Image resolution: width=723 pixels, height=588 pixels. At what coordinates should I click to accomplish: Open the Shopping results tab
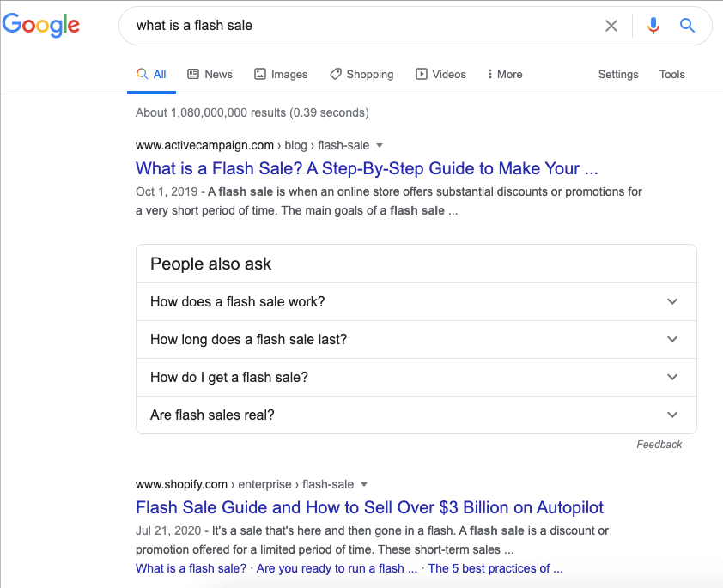pyautogui.click(x=361, y=75)
